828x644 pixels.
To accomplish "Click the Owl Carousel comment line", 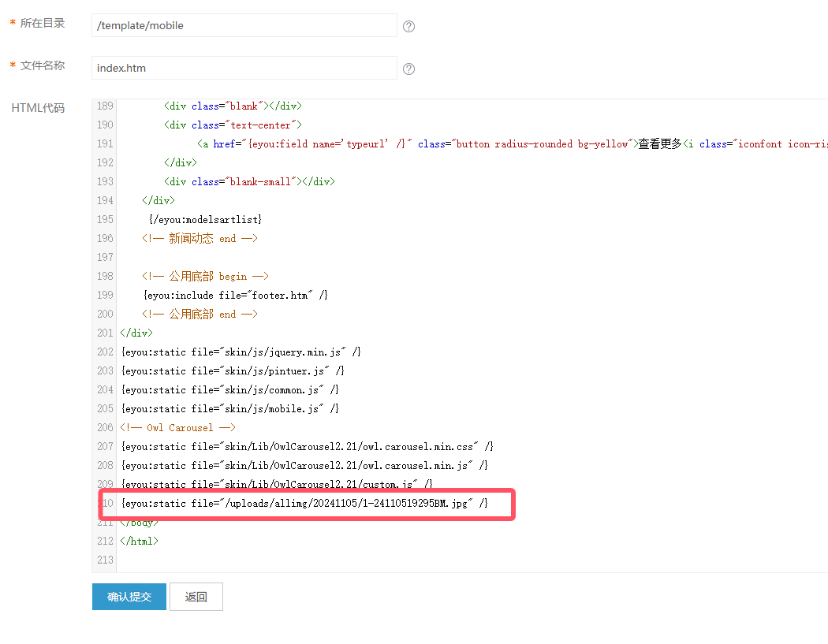I will (x=178, y=427).
